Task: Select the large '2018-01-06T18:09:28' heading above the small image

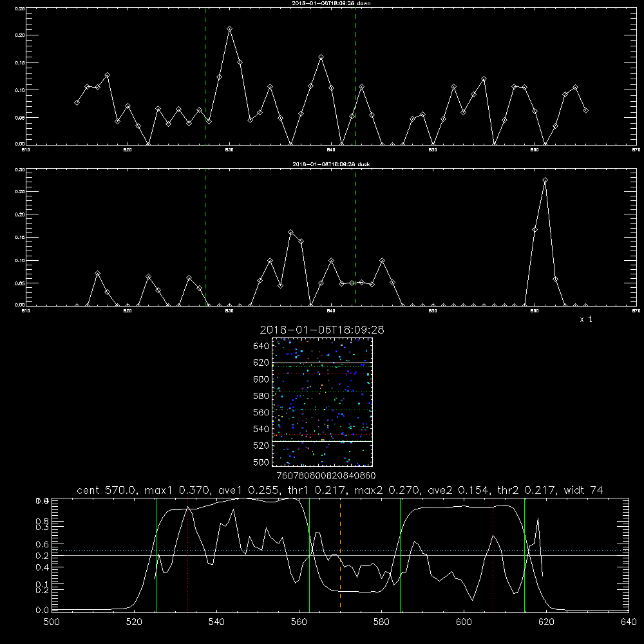Action: point(322,330)
